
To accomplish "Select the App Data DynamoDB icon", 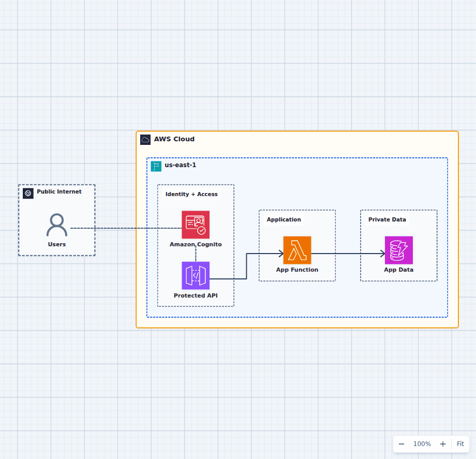I will [398, 250].
